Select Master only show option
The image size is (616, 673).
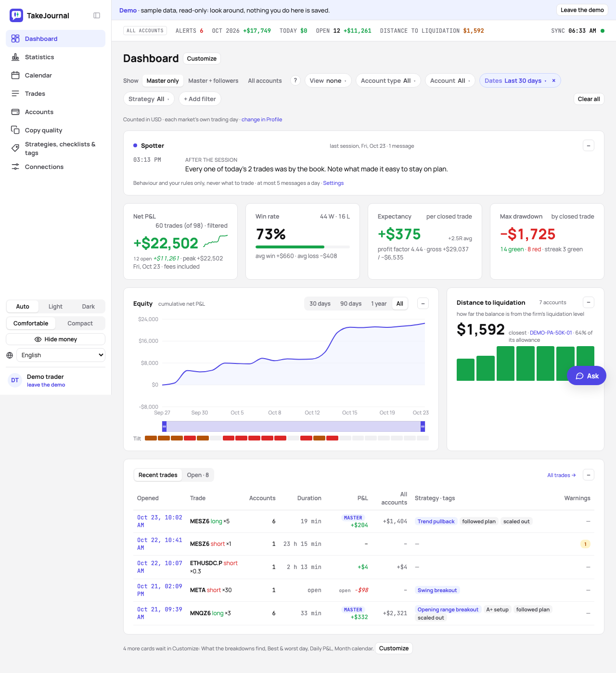pyautogui.click(x=163, y=80)
